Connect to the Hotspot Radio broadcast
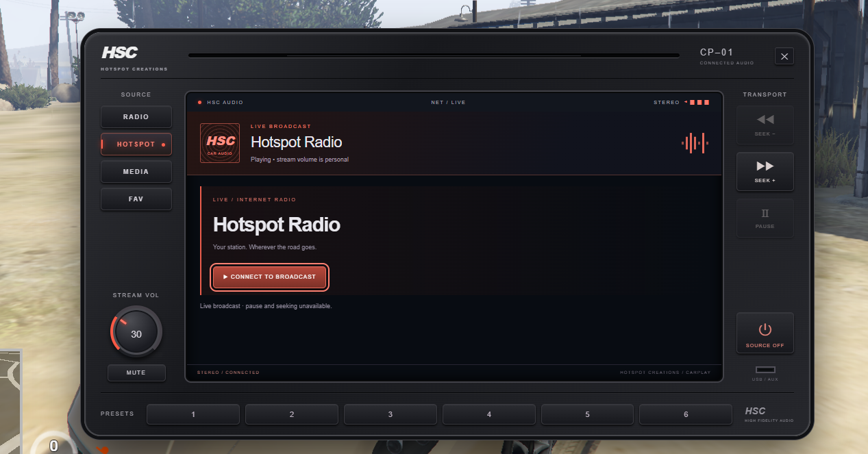 pyautogui.click(x=270, y=277)
